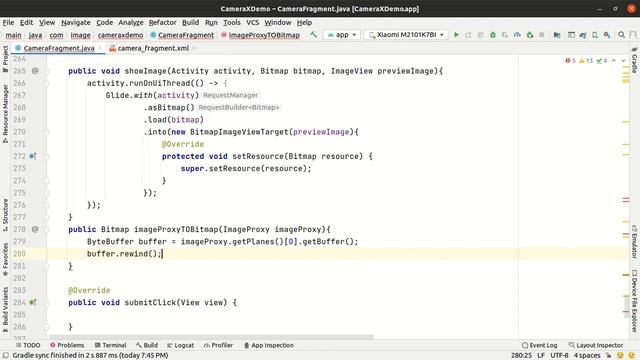The height and width of the screenshot is (360, 640).
Task: Click the 280:25 cursor position indicator
Action: click(x=521, y=356)
